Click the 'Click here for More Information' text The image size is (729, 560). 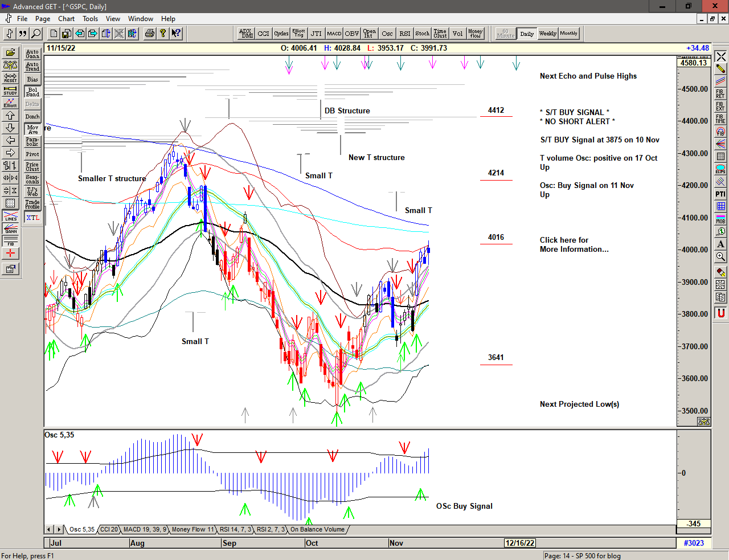[574, 244]
